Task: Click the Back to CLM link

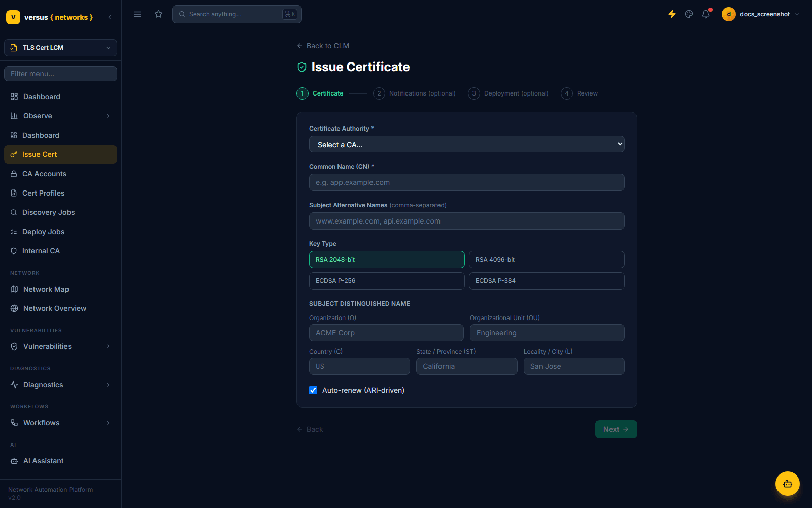Action: coord(323,46)
